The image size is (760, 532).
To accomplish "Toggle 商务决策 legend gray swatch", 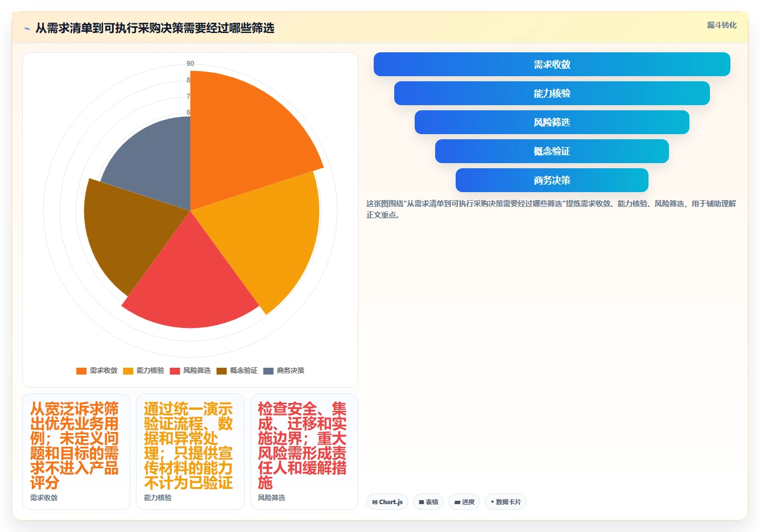I will pyautogui.click(x=269, y=371).
